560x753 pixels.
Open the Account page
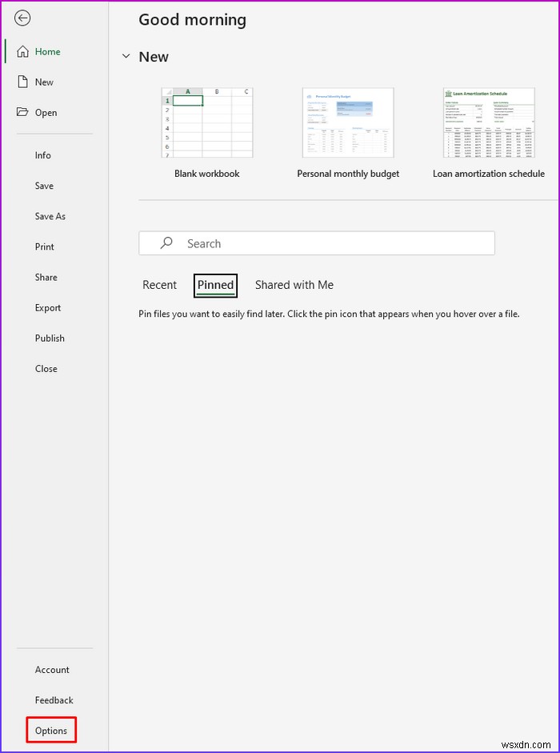coord(52,670)
